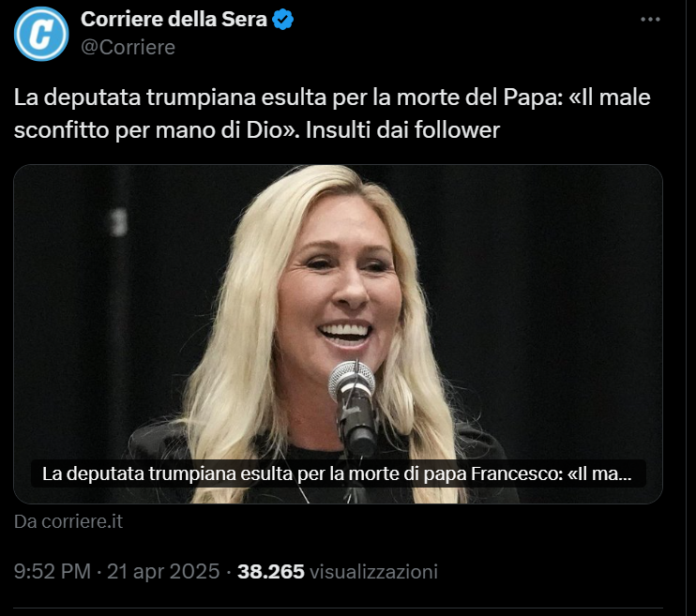This screenshot has height=616, width=696.
Task: Click the Corriere della Sera display name
Action: click(174, 20)
